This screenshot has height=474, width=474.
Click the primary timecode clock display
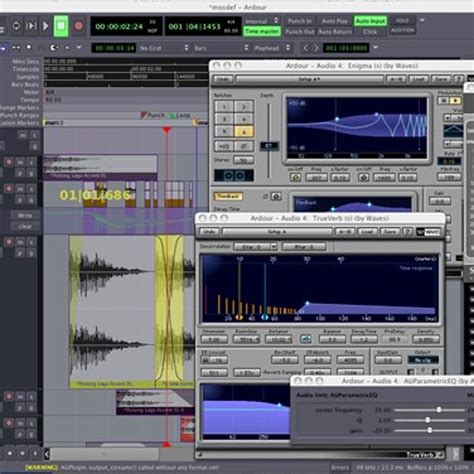click(x=127, y=26)
